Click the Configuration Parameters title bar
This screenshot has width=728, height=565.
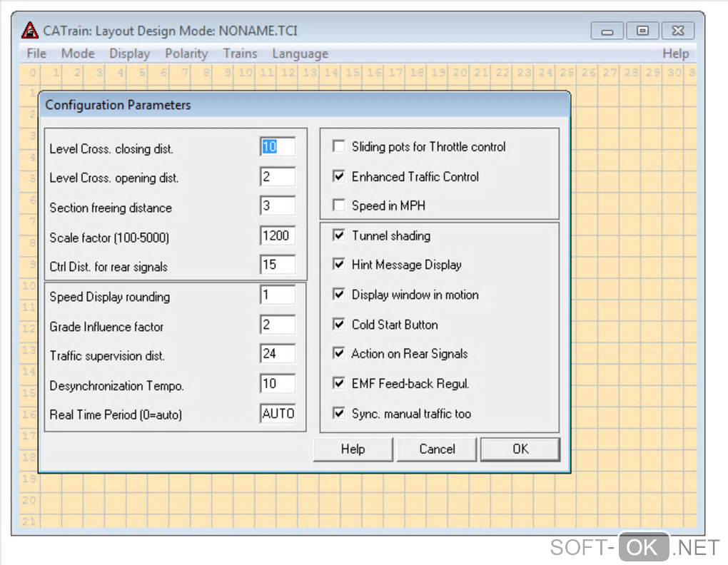(x=305, y=105)
